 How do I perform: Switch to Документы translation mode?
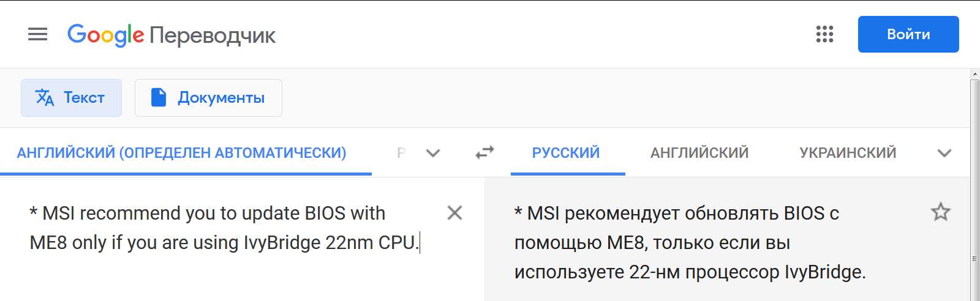coord(208,98)
